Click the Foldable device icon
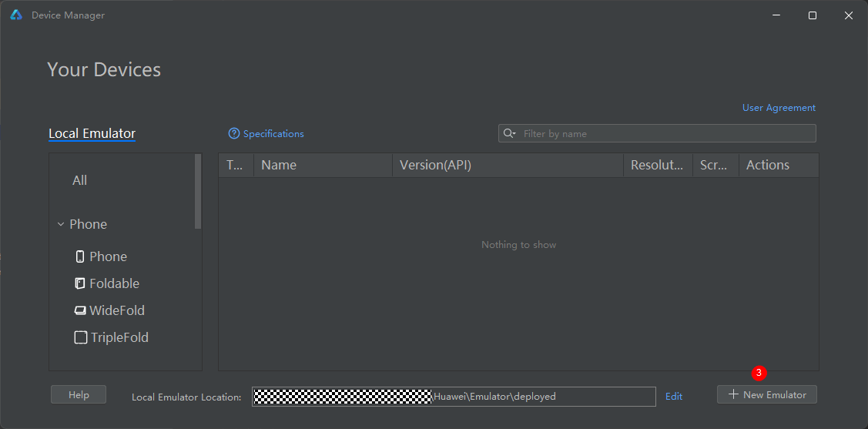Viewport: 868px width, 429px height. click(x=80, y=283)
